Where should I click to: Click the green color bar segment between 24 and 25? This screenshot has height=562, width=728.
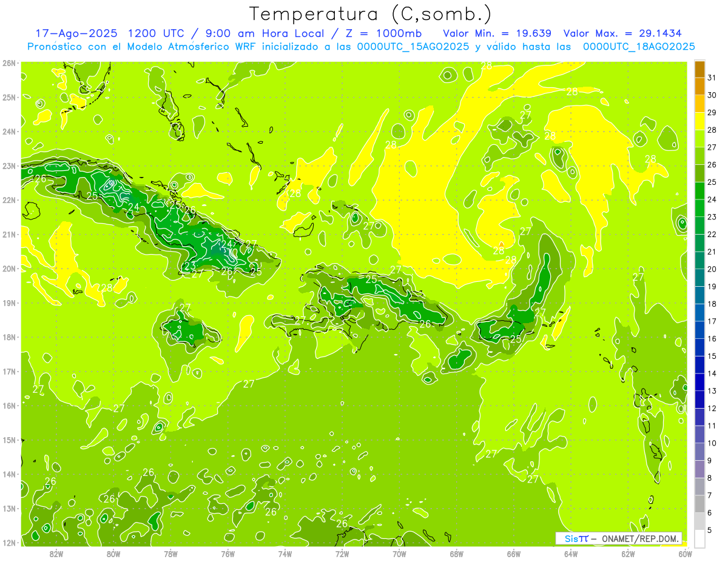click(x=699, y=191)
